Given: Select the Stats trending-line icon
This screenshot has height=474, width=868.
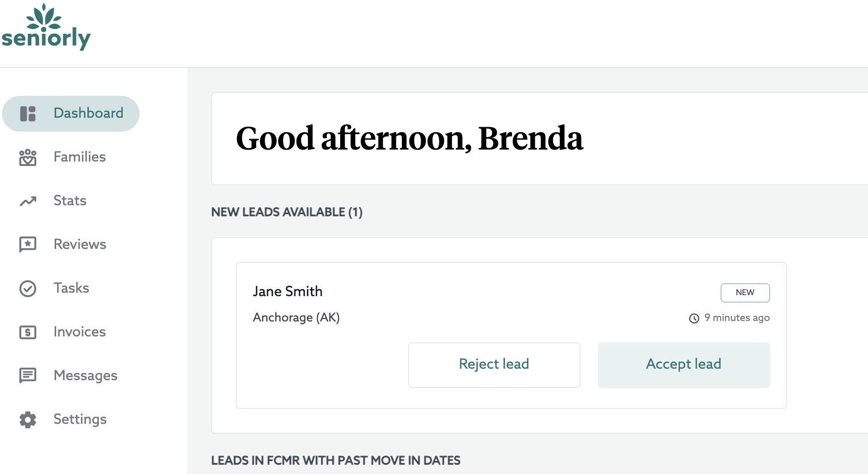Looking at the screenshot, I should pyautogui.click(x=28, y=201).
